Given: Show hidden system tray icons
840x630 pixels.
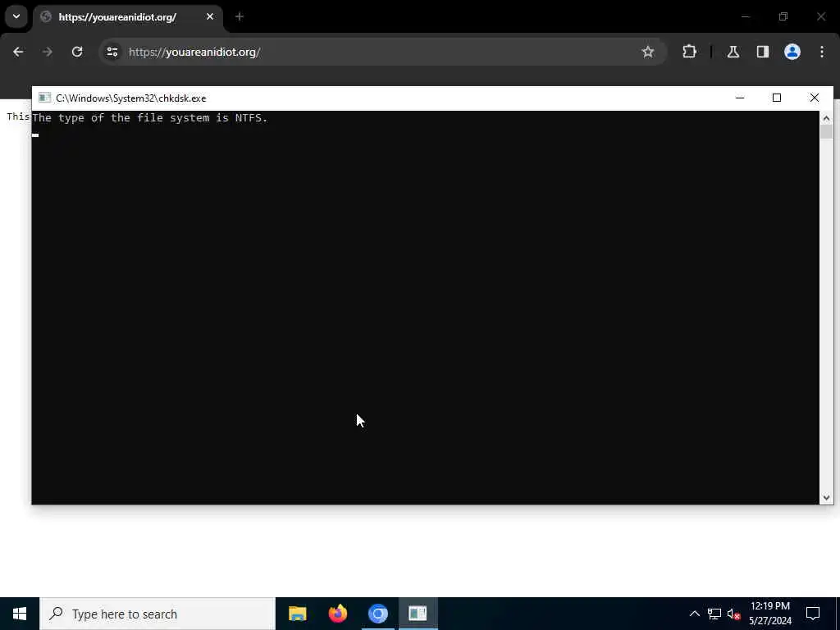Looking at the screenshot, I should [x=694, y=614].
